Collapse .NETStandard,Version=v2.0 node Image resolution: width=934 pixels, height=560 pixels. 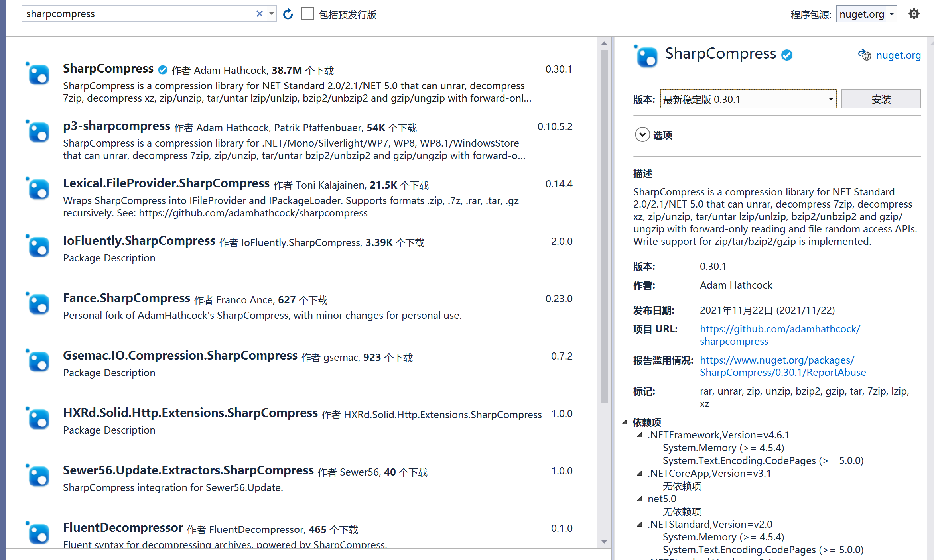pyautogui.click(x=640, y=524)
